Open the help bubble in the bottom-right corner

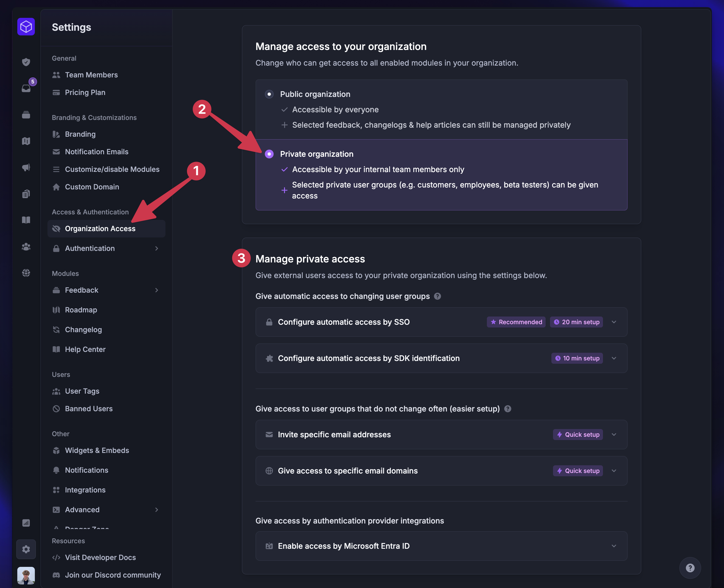click(690, 568)
